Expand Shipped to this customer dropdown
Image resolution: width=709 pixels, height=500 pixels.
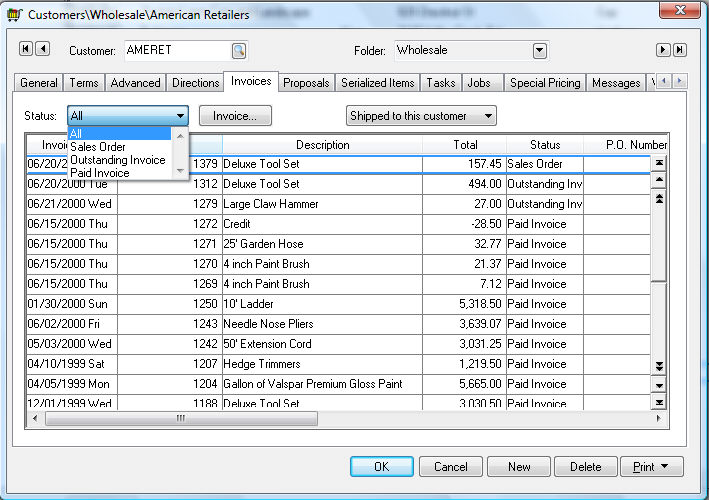pos(487,116)
